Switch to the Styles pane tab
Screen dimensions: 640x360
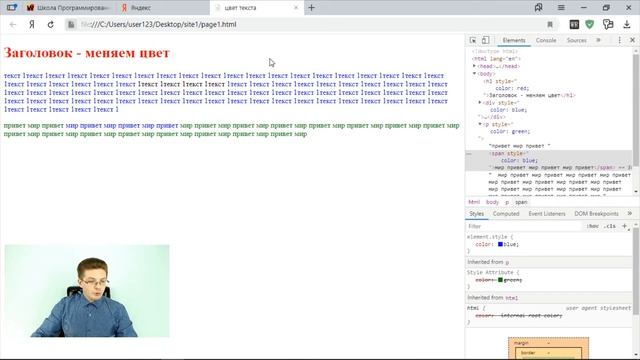tap(476, 213)
